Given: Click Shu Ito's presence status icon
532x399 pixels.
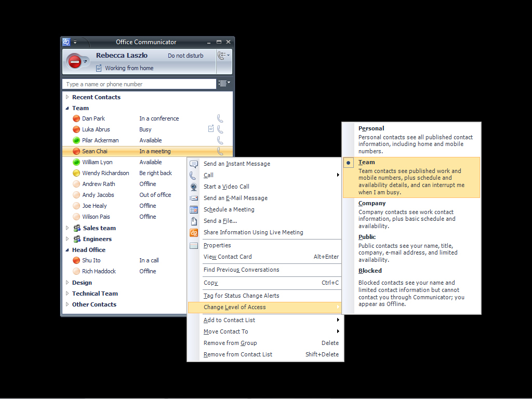Looking at the screenshot, I should click(76, 260).
